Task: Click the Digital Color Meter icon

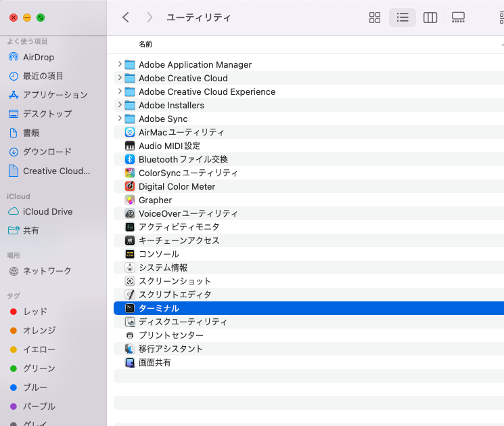Action: click(130, 186)
